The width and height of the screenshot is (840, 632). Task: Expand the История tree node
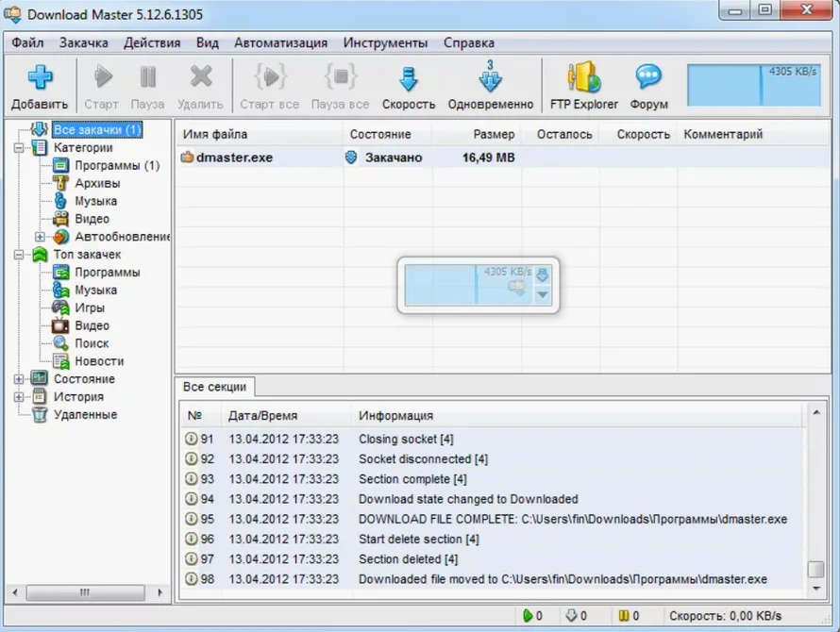point(19,397)
